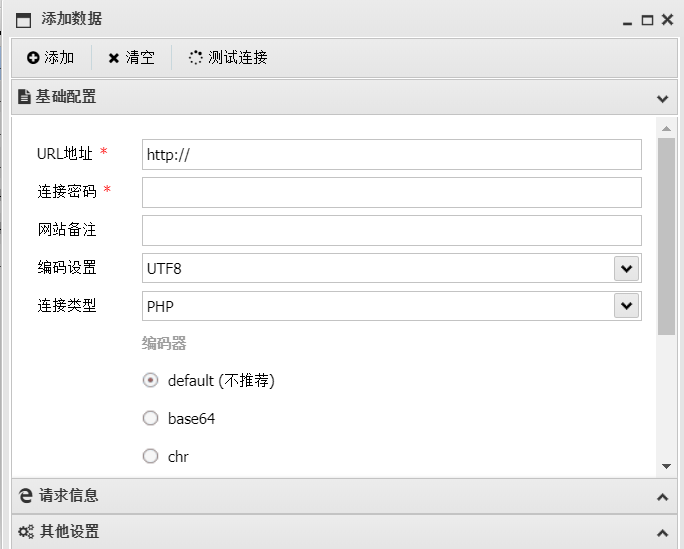Expand the 请求信息 section chevron
This screenshot has width=684, height=549.
point(663,497)
